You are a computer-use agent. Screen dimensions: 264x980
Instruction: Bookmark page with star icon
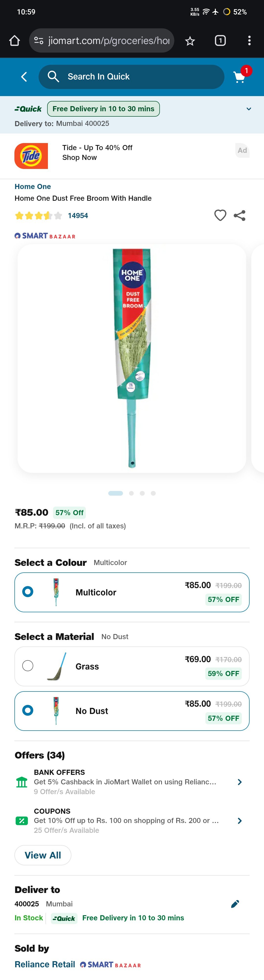tap(190, 41)
